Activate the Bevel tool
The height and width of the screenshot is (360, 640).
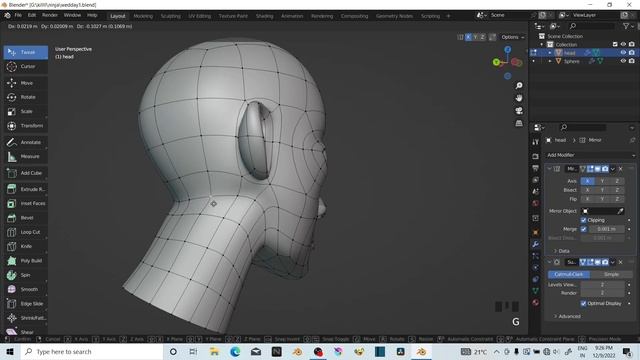pyautogui.click(x=26, y=218)
